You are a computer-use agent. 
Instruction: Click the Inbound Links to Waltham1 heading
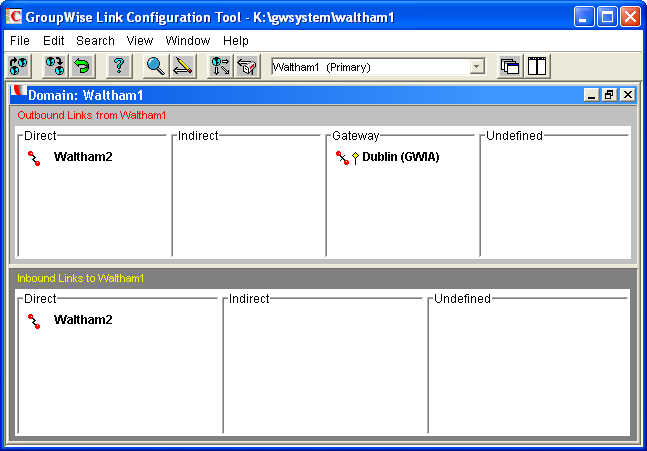tap(80, 278)
